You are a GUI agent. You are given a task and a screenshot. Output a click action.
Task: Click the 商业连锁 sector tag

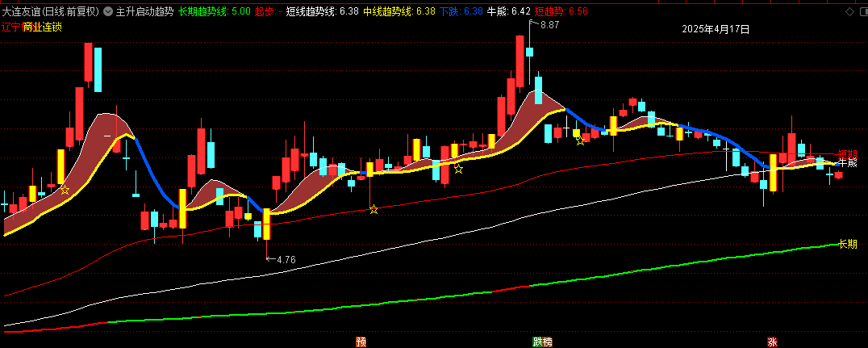42,27
